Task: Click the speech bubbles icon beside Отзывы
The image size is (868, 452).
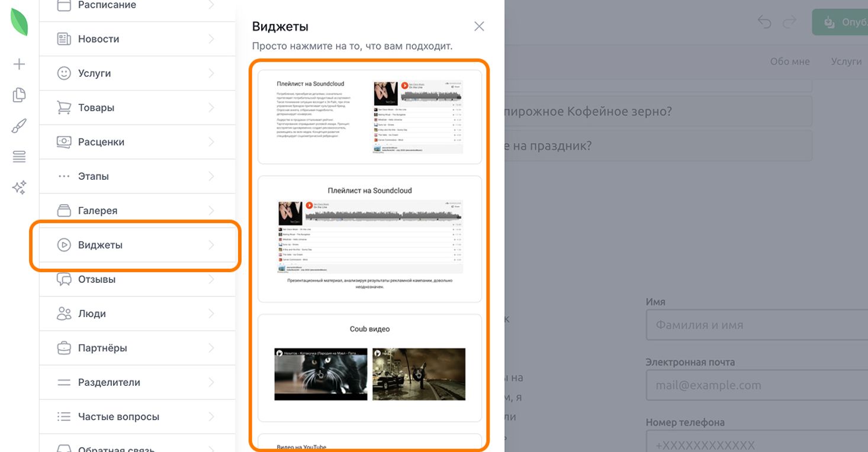Action: (63, 279)
